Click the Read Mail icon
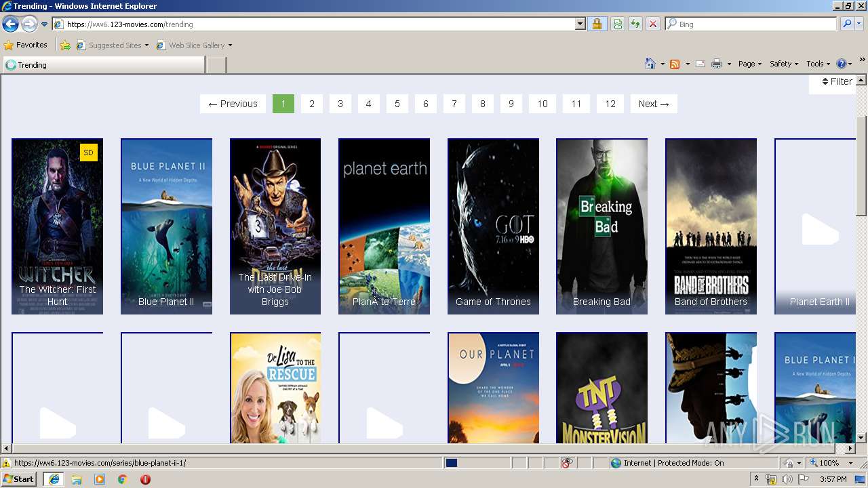The image size is (868, 488). point(701,64)
